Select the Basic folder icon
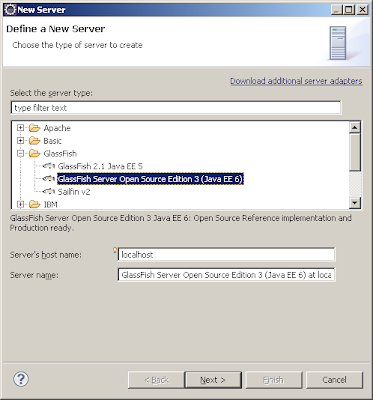 pyautogui.click(x=34, y=141)
